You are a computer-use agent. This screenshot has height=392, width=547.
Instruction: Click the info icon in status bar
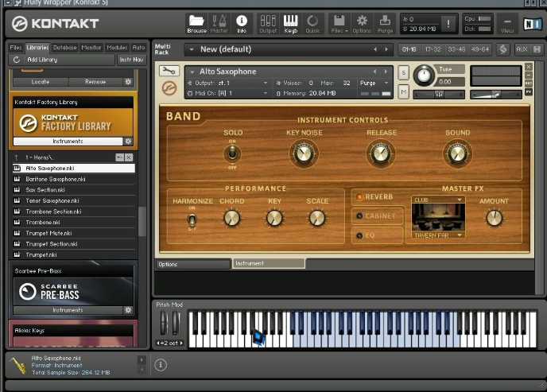(x=161, y=365)
